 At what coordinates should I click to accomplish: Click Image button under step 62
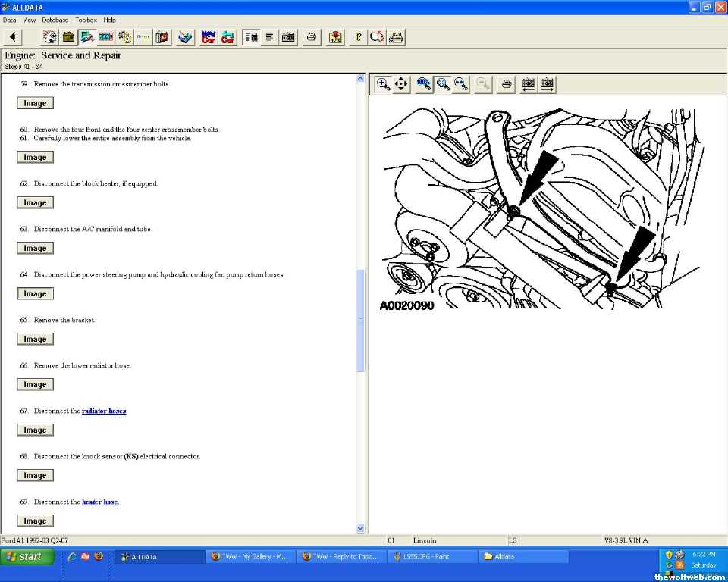(x=35, y=203)
